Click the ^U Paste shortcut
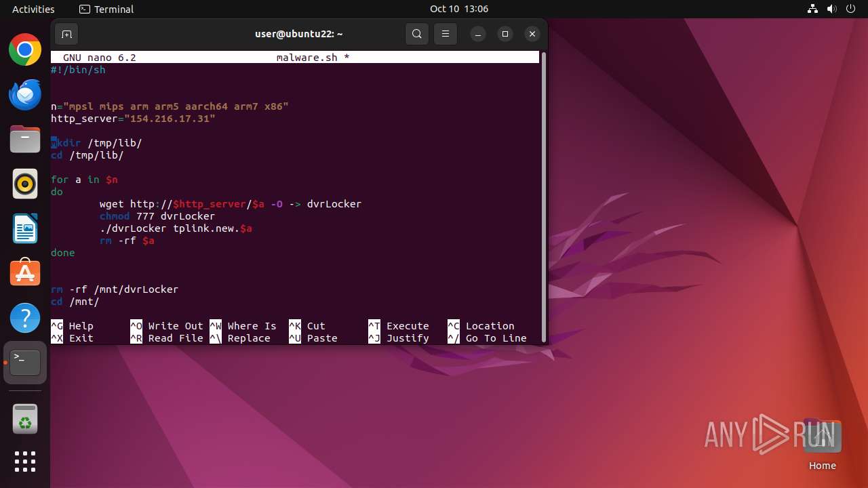The height and width of the screenshot is (488, 868). point(313,338)
